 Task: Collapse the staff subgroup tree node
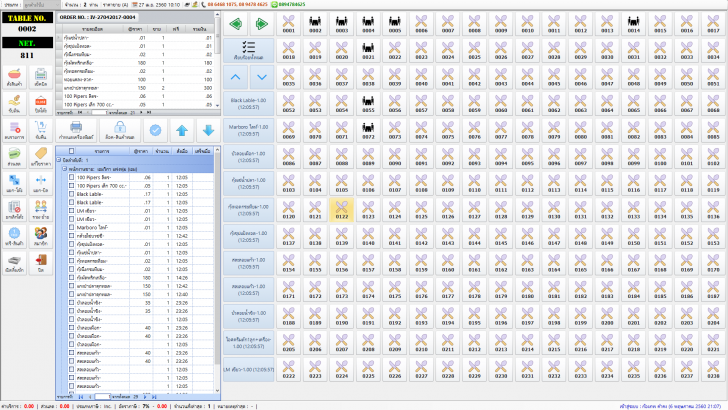pos(65,169)
